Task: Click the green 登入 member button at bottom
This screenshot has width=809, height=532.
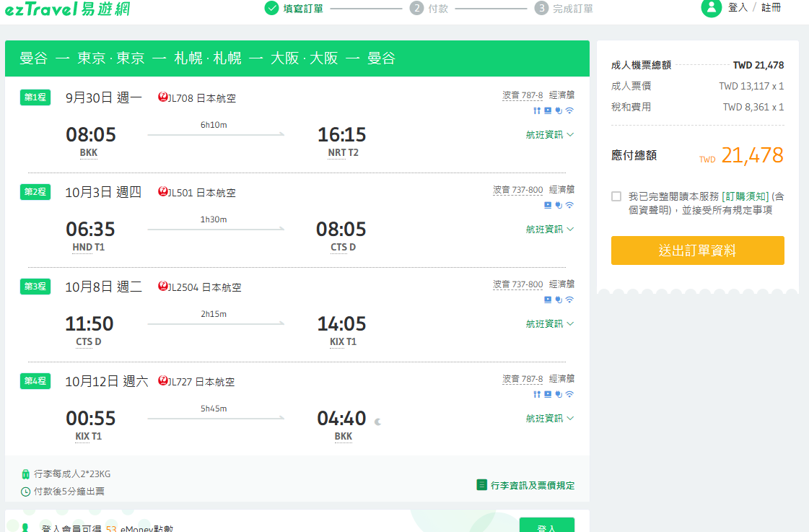Action: (x=546, y=524)
